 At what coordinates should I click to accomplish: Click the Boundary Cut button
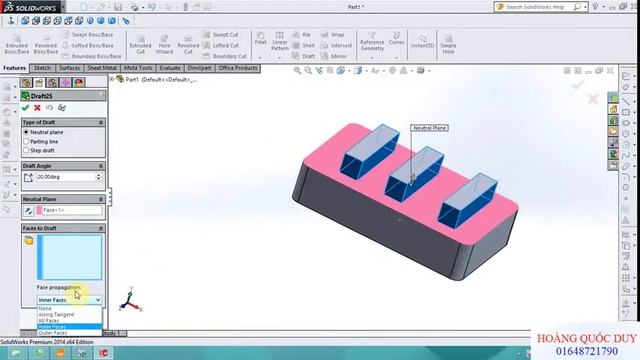225,56
